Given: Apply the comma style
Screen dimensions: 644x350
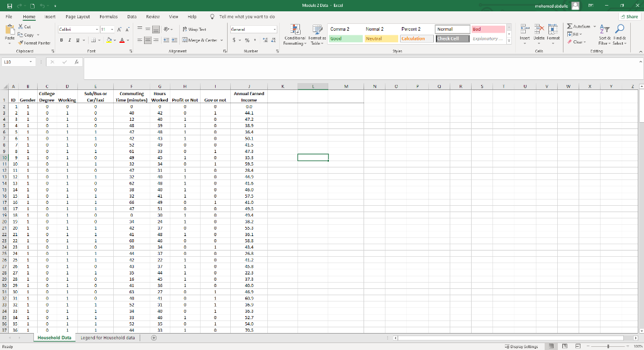Looking at the screenshot, I should click(255, 40).
